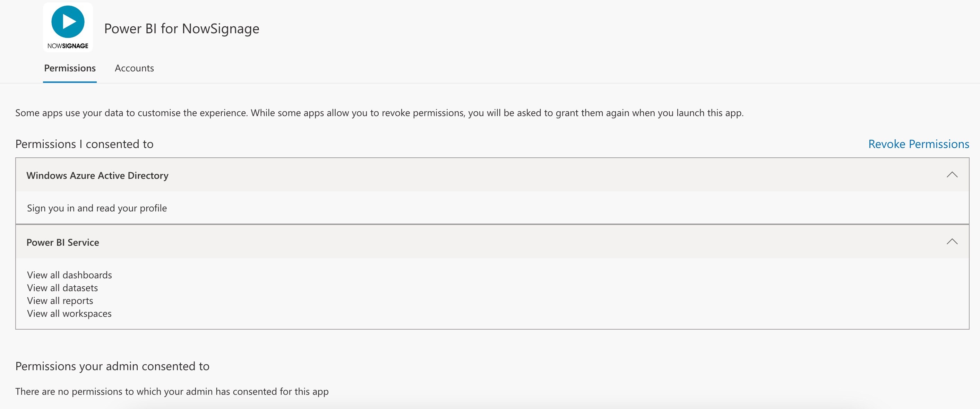Collapse the Windows Azure Active Directory chevron
The height and width of the screenshot is (409, 980).
click(952, 175)
